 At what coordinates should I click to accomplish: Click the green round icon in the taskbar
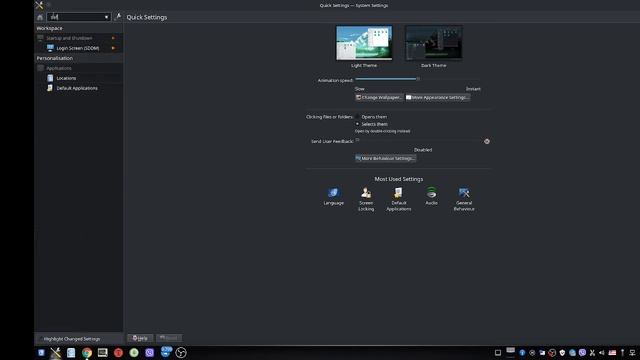tap(134, 353)
